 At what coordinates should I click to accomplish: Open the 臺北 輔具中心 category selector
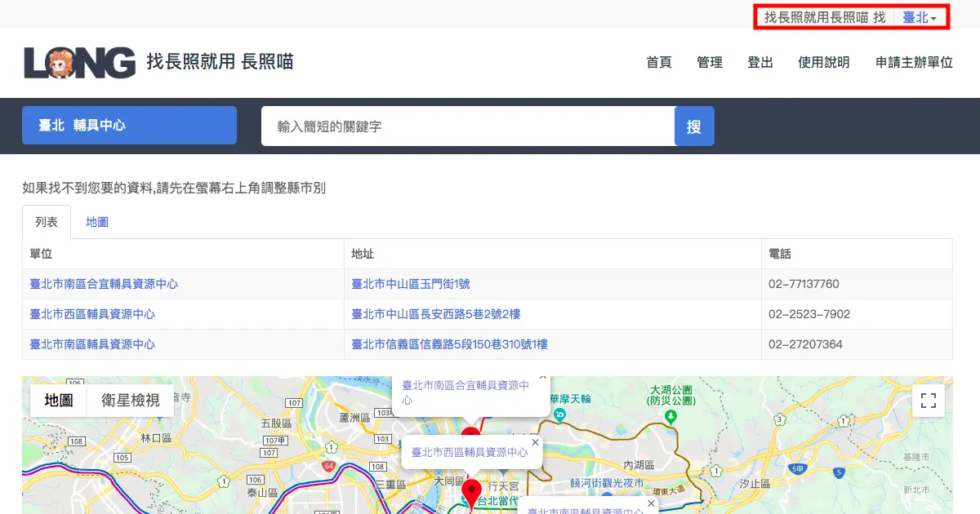pos(129,126)
